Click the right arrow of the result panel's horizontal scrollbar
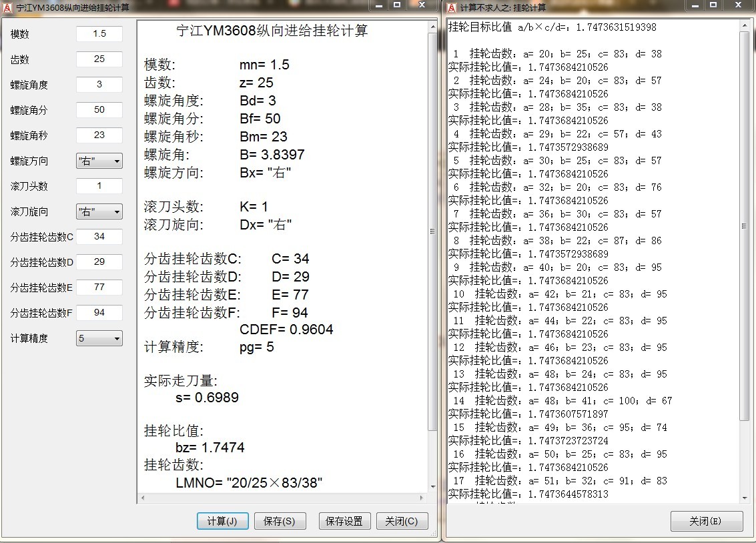The height and width of the screenshot is (543, 756). pyautogui.click(x=422, y=498)
